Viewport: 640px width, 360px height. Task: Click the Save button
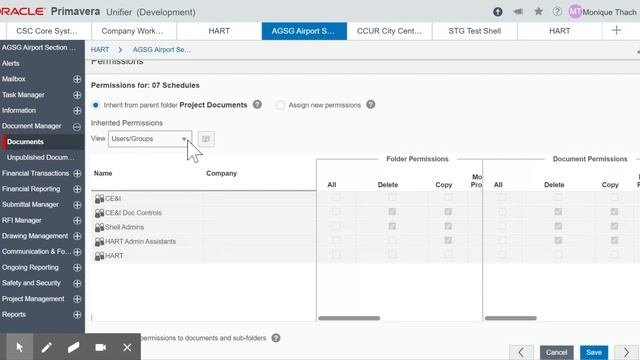point(594,352)
